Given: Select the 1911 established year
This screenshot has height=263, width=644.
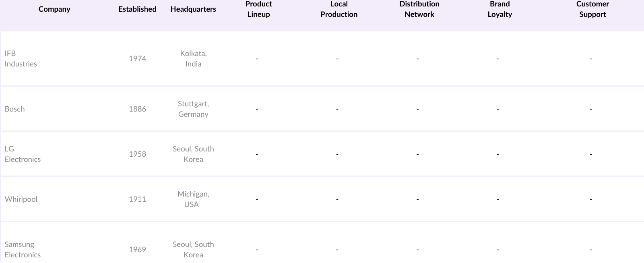Looking at the screenshot, I should (x=137, y=199).
